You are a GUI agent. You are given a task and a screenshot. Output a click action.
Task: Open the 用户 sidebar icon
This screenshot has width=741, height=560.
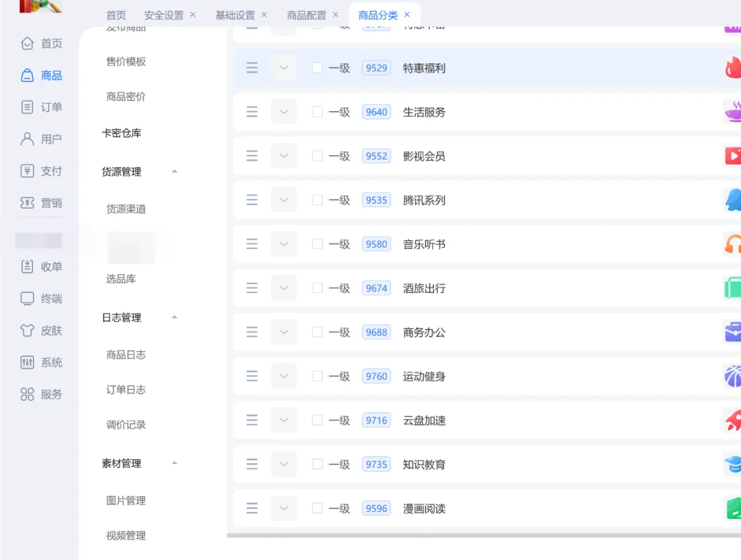27,139
